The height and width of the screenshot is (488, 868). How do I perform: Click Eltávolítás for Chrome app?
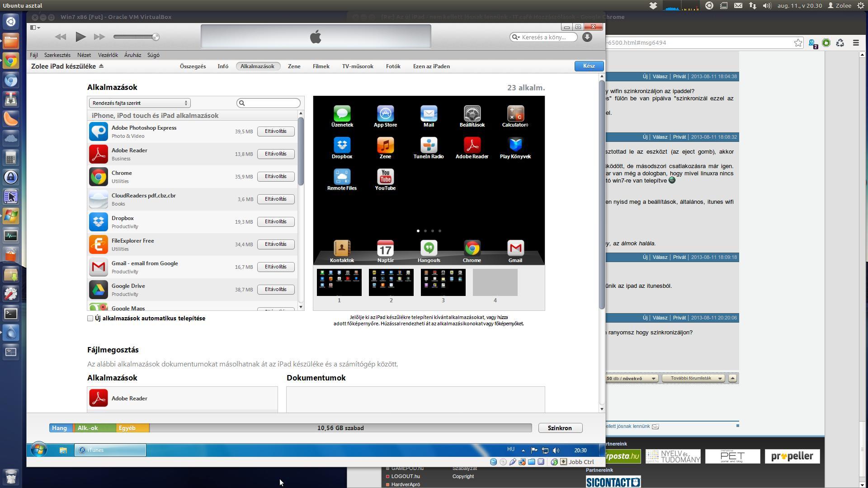[276, 177]
